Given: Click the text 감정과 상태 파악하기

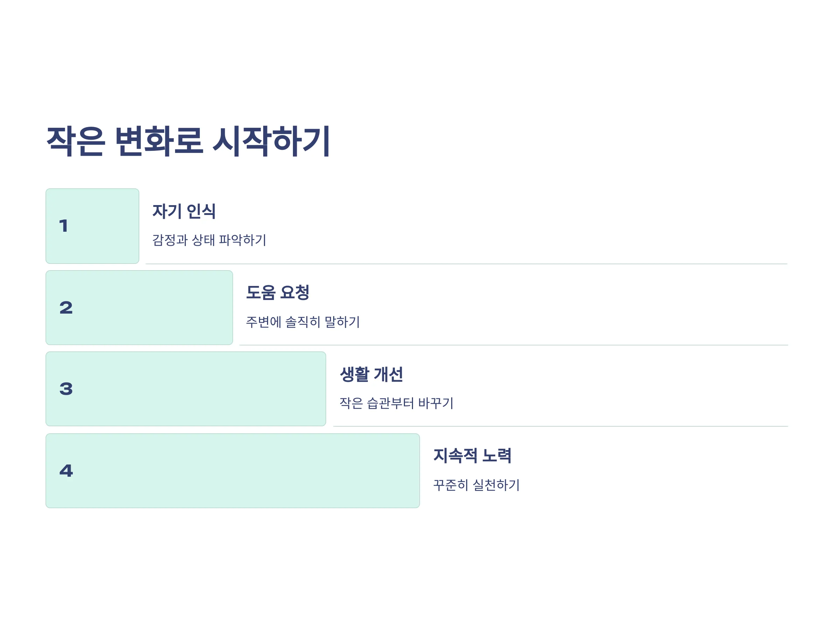Looking at the screenshot, I should (x=209, y=240).
